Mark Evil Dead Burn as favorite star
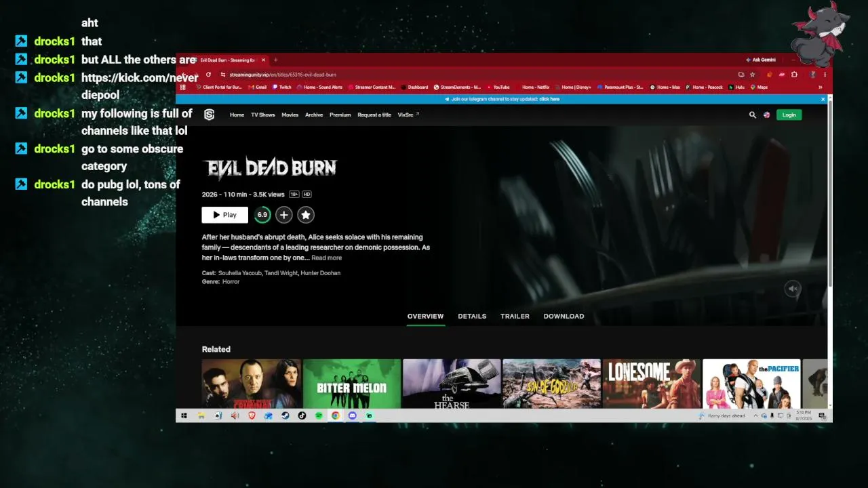Viewport: 868px width, 488px height. tap(306, 215)
